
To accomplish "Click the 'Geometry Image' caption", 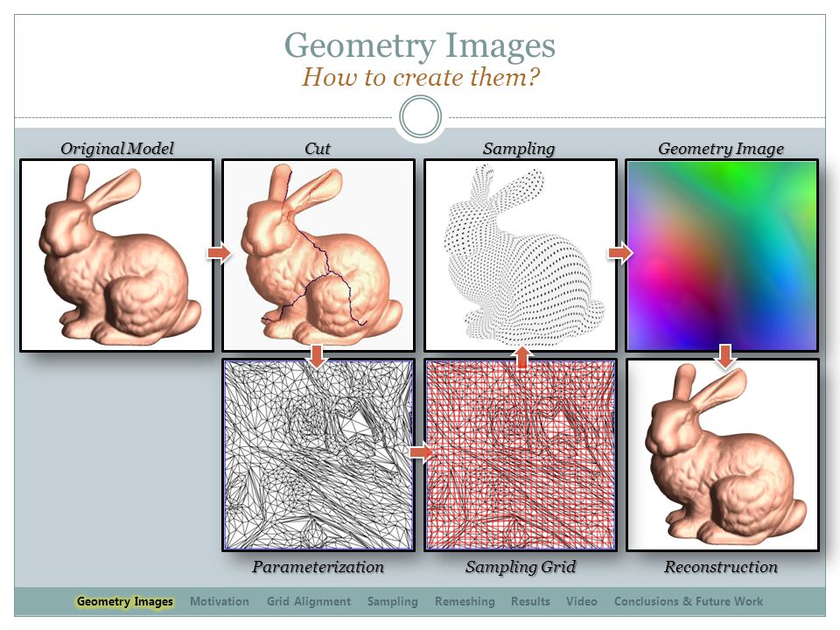I will coord(721,149).
